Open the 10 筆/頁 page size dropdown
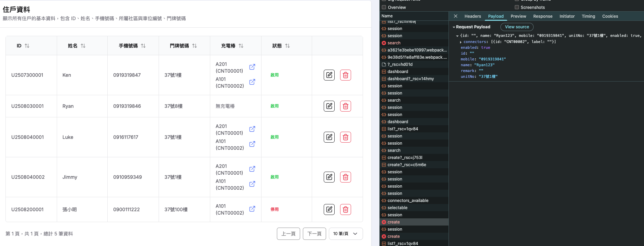Viewport: 644px width, 246px height. (345, 234)
